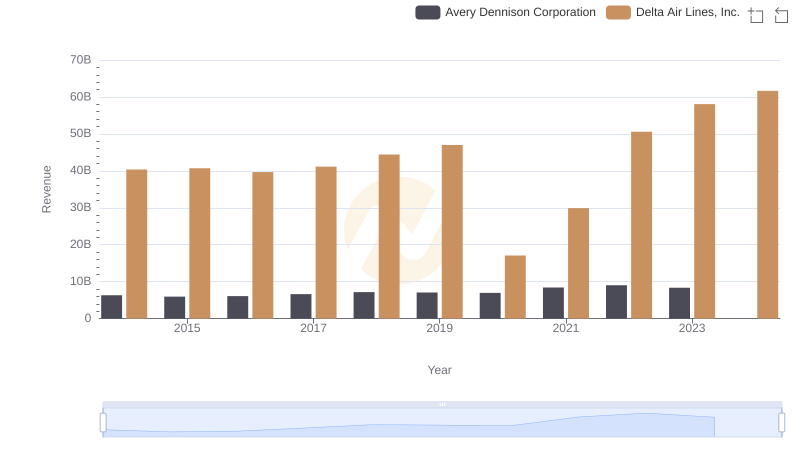The width and height of the screenshot is (800, 461).
Task: Click the brown Delta Air Lines legend swatch
Action: coord(618,12)
